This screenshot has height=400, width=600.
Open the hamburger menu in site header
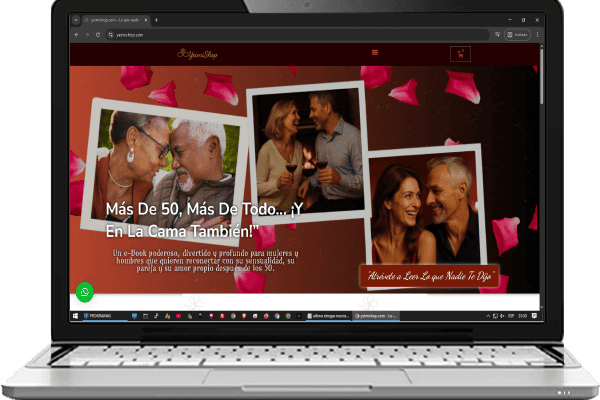tap(375, 53)
